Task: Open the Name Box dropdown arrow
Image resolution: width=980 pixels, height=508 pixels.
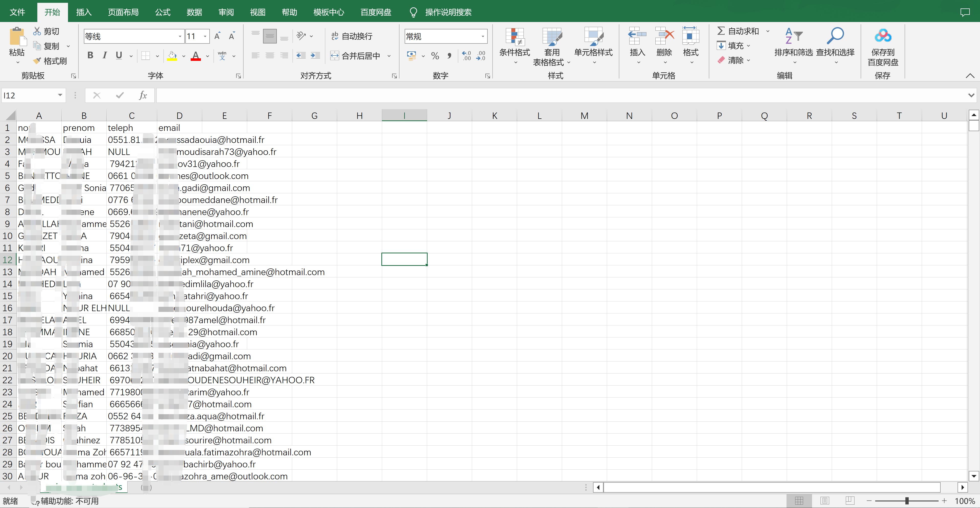Action: (x=60, y=95)
